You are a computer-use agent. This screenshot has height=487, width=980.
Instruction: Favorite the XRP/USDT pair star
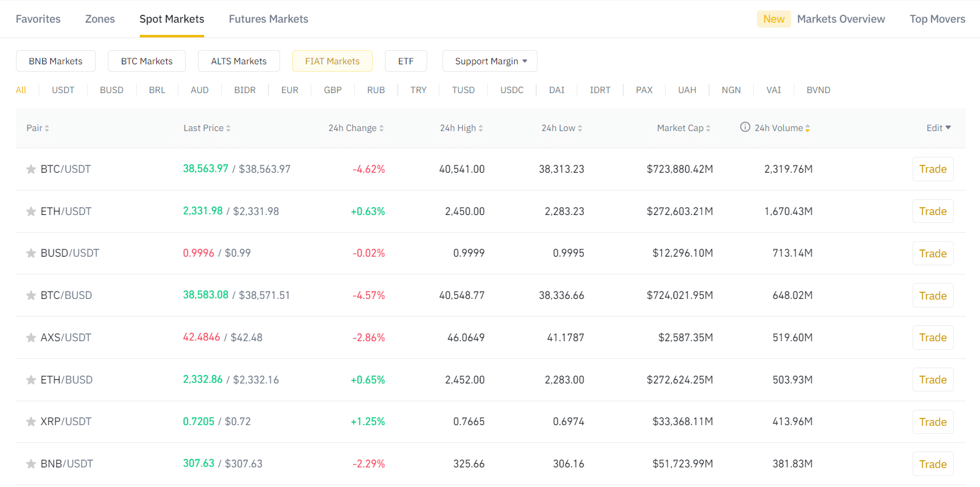pyautogui.click(x=31, y=422)
